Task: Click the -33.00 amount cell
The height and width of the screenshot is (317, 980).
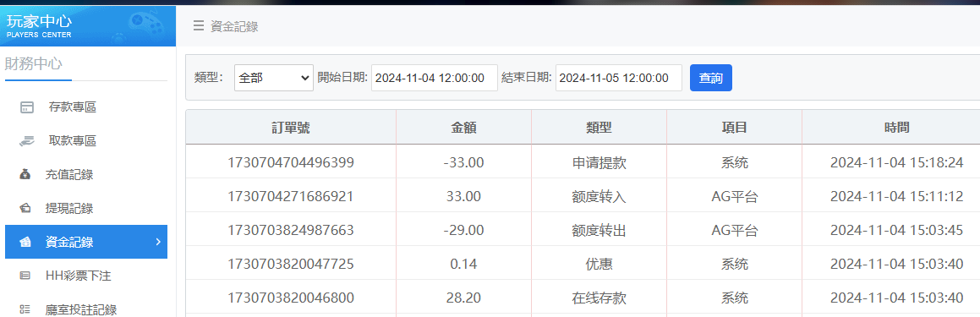Action: 463,162
